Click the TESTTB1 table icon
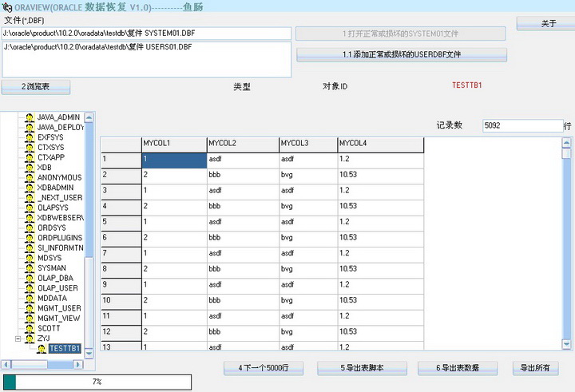575x392 pixels. pos(41,348)
